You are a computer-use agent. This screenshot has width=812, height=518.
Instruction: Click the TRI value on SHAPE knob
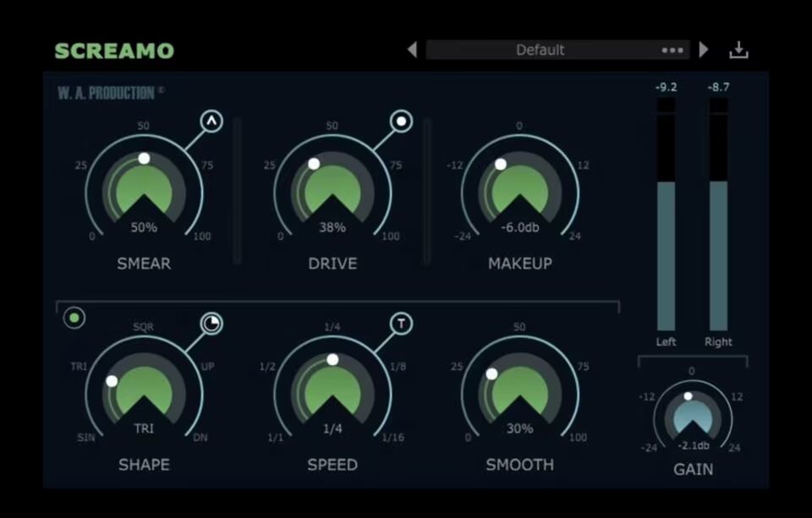point(144,428)
